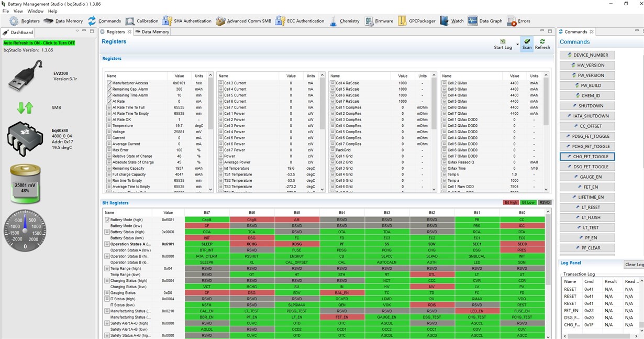The height and width of the screenshot is (339, 644).
Task: Click the Bit Registers table vertical scrollbar
Action: click(548, 272)
